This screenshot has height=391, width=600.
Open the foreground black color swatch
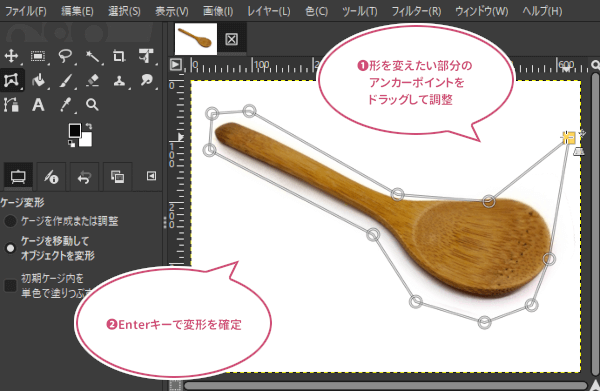(x=75, y=131)
